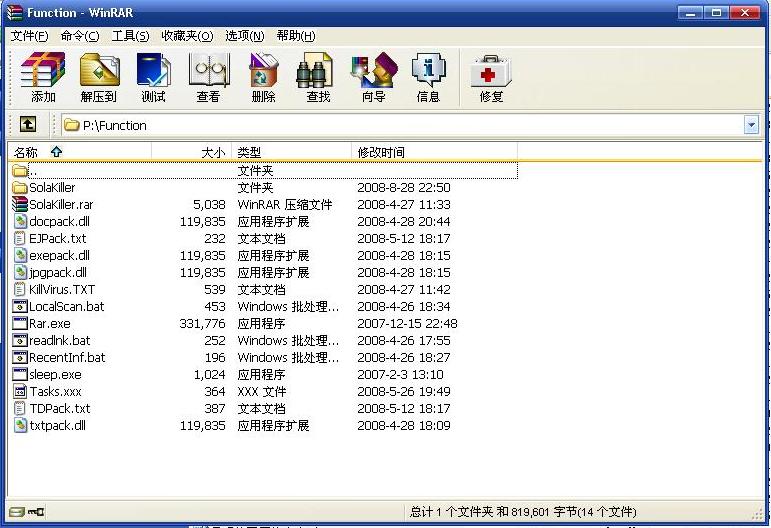Sort by the 修改时间 column header
This screenshot has height=528, width=771.
pyautogui.click(x=434, y=152)
